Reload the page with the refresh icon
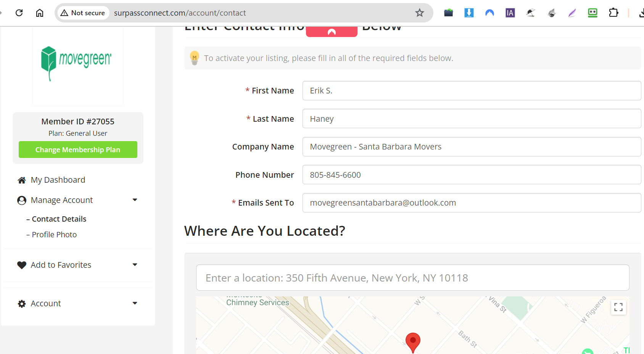This screenshot has height=354, width=644. 19,13
